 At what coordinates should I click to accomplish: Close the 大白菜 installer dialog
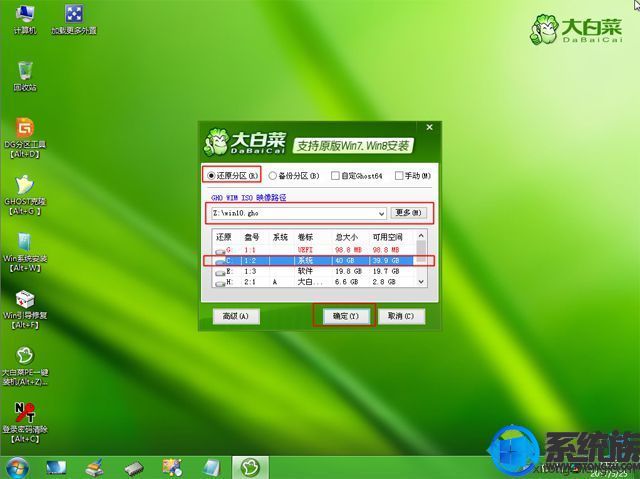tap(429, 127)
